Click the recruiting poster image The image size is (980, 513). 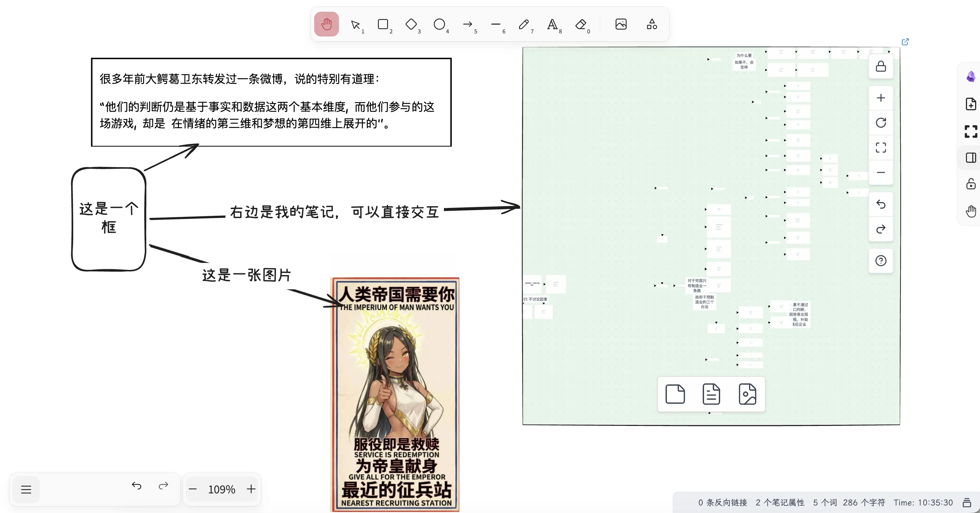(x=395, y=394)
